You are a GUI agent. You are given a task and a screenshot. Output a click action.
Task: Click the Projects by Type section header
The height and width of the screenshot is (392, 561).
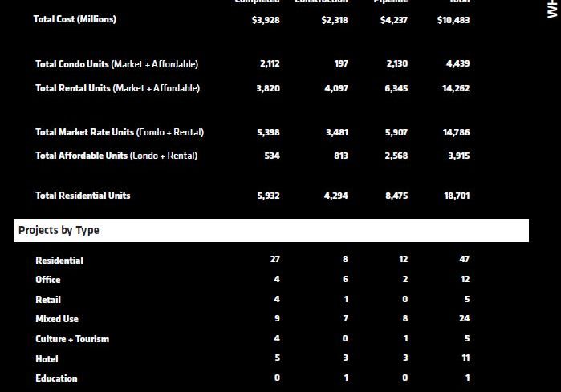pos(59,231)
